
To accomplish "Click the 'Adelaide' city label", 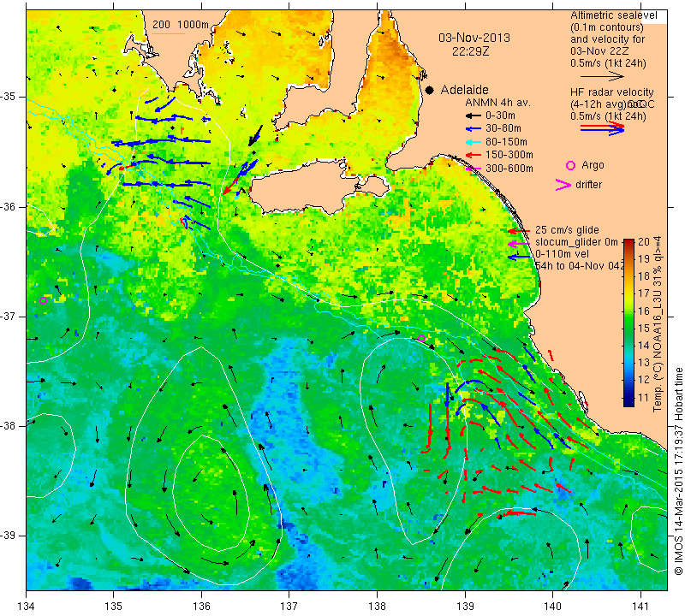I will tap(464, 90).
